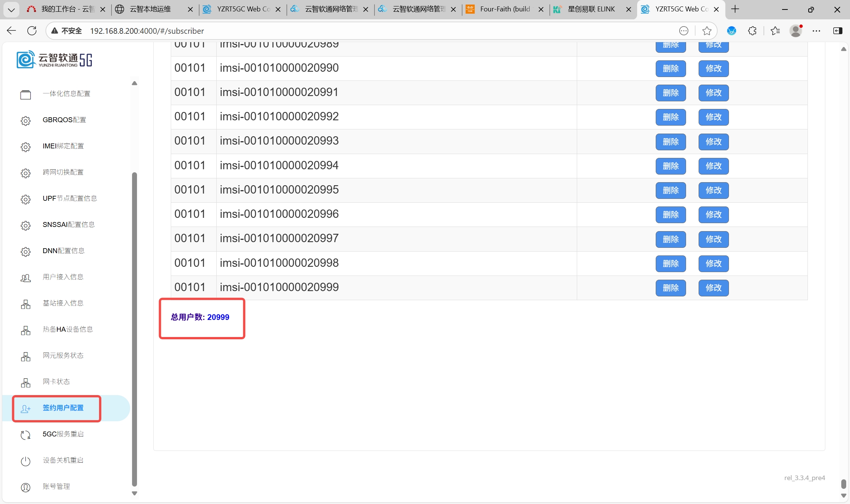Open browser extensions puzzle icon
This screenshot has width=850, height=504.
752,31
